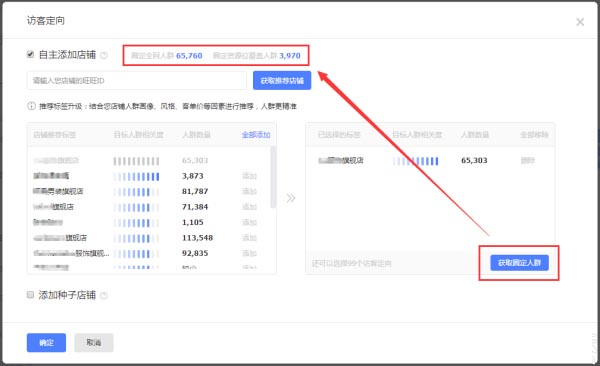Image resolution: width=600 pixels, height=366 pixels.
Task: Enable the 添加种子店铺 checkbox
Action: point(30,294)
